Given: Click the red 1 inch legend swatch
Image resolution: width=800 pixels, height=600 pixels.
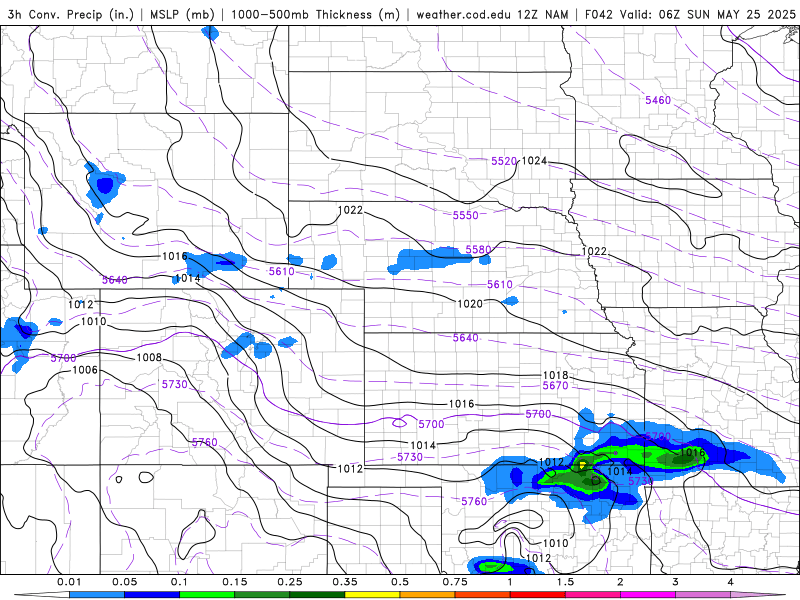Looking at the screenshot, I should click(x=538, y=594).
